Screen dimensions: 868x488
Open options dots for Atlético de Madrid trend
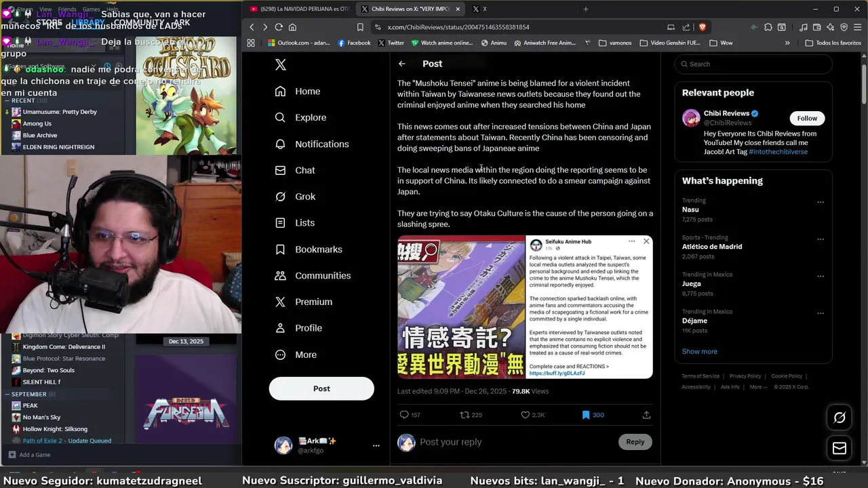click(x=821, y=239)
